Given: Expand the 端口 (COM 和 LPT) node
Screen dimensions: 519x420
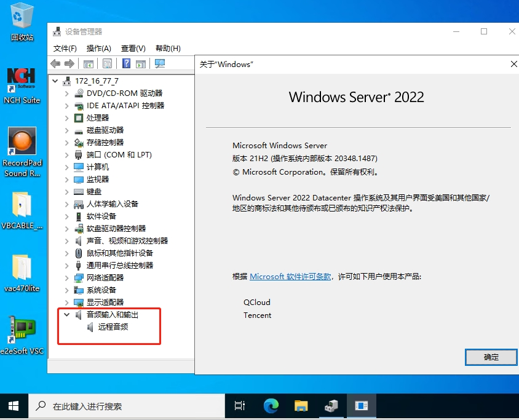Looking at the screenshot, I should 67,155.
